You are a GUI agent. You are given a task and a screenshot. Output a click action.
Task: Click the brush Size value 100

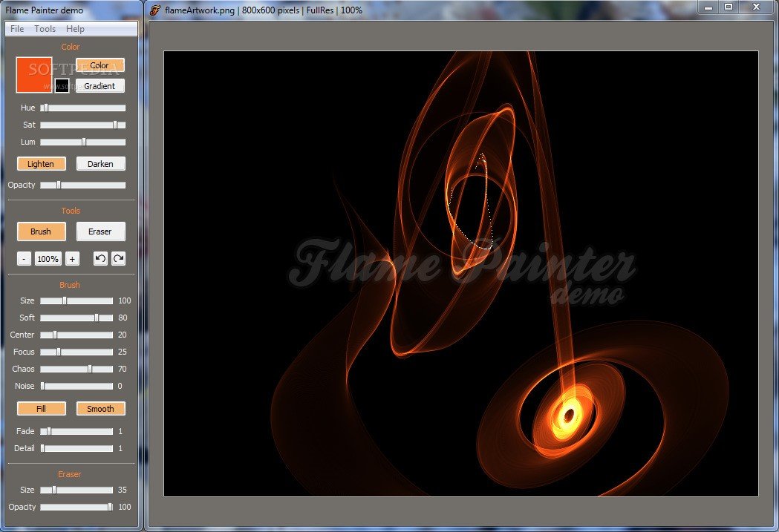(124, 301)
